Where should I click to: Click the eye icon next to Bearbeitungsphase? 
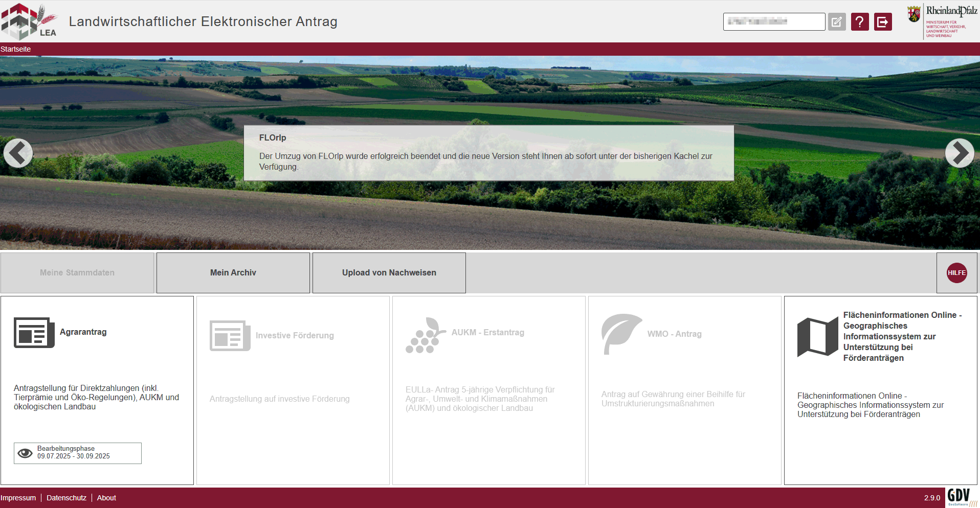coord(25,453)
